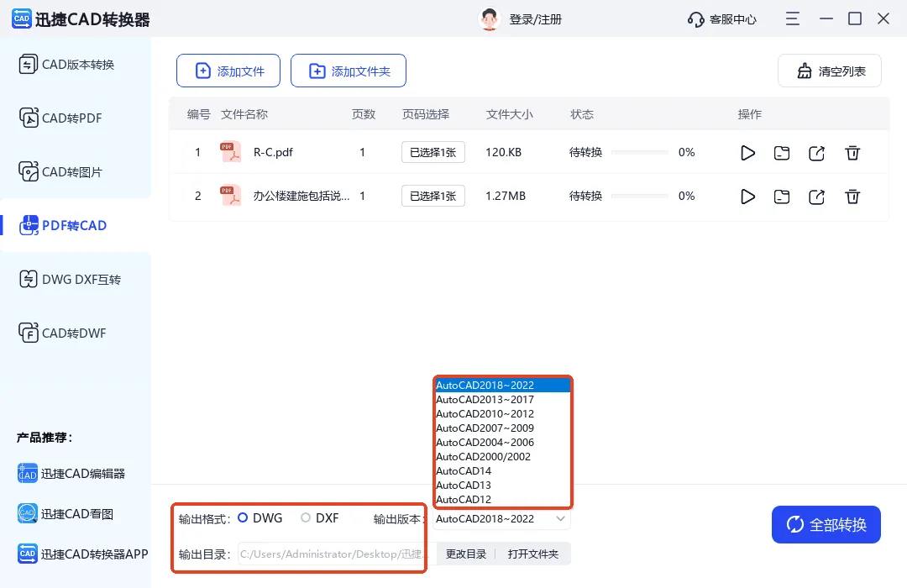The height and width of the screenshot is (588, 907).
Task: Click 添加文件夹 button
Action: pyautogui.click(x=349, y=71)
